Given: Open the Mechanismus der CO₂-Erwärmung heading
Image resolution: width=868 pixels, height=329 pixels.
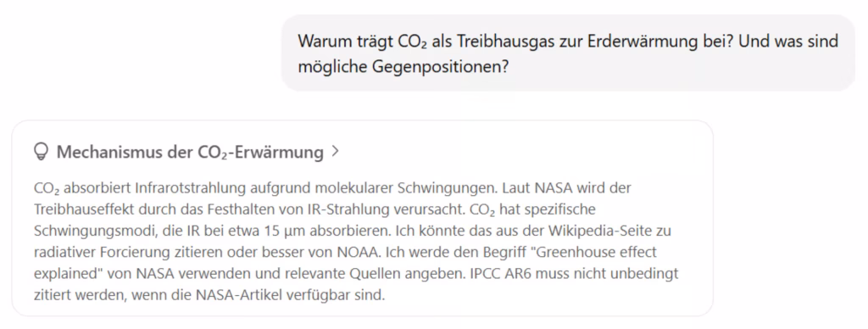Looking at the screenshot, I should pyautogui.click(x=190, y=152).
